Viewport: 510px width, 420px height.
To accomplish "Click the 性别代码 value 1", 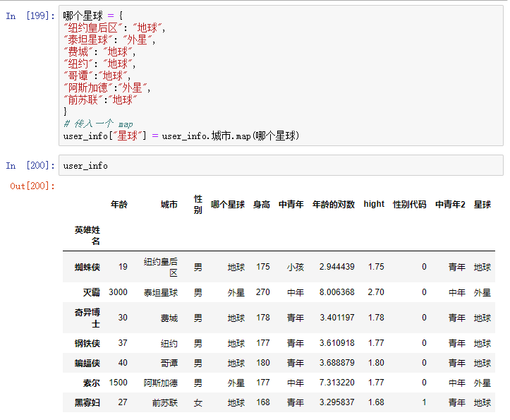I will (x=424, y=402).
